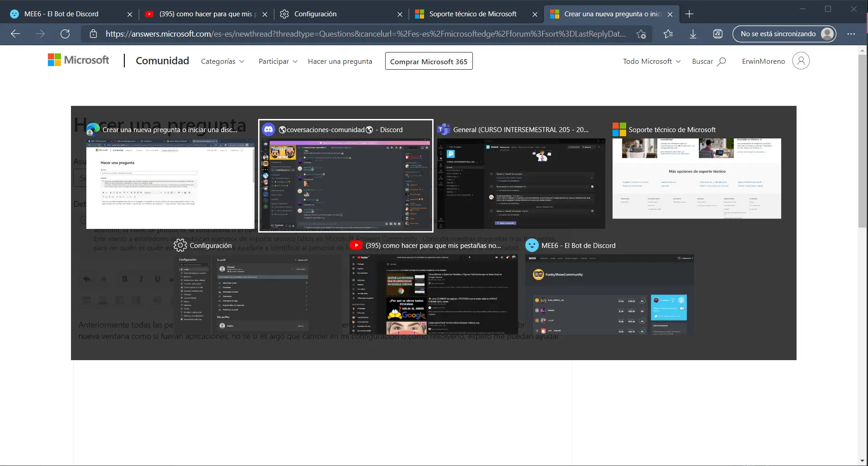Expand the Todo Microsoft dropdown
Image resolution: width=868 pixels, height=466 pixels.
[x=651, y=62]
